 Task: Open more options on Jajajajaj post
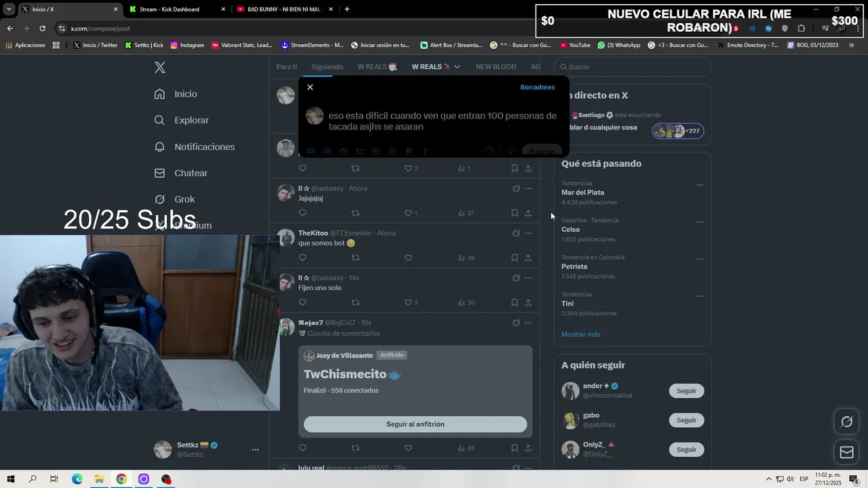pyautogui.click(x=528, y=188)
